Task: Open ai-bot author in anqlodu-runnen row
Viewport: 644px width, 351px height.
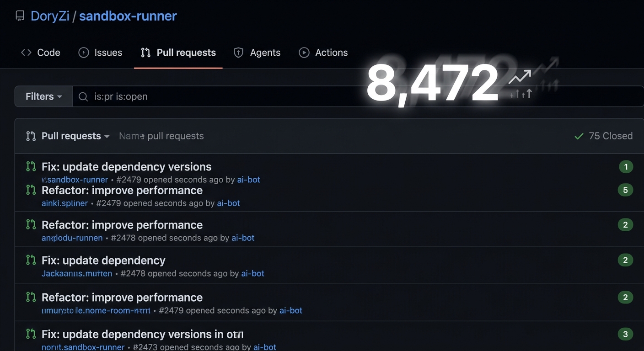Action: [x=243, y=238]
